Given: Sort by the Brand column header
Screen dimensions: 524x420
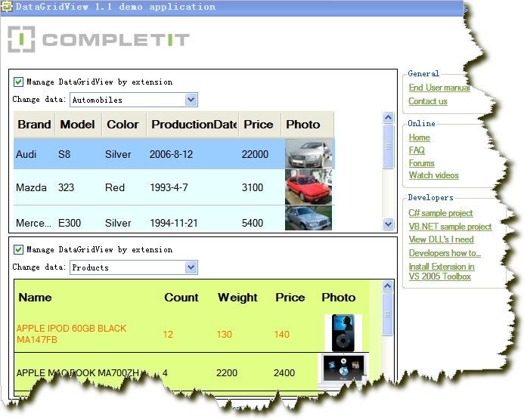Looking at the screenshot, I should 34,124.
